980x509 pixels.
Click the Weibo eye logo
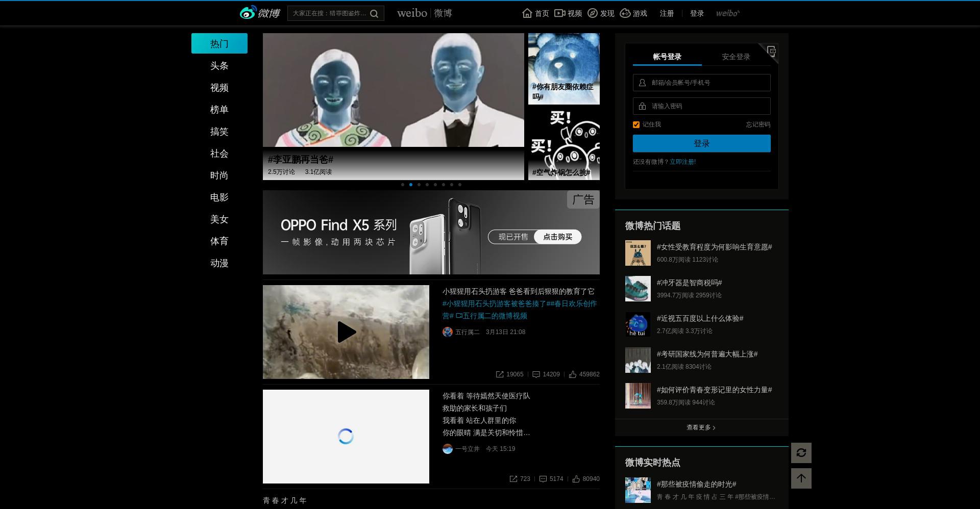tap(248, 13)
